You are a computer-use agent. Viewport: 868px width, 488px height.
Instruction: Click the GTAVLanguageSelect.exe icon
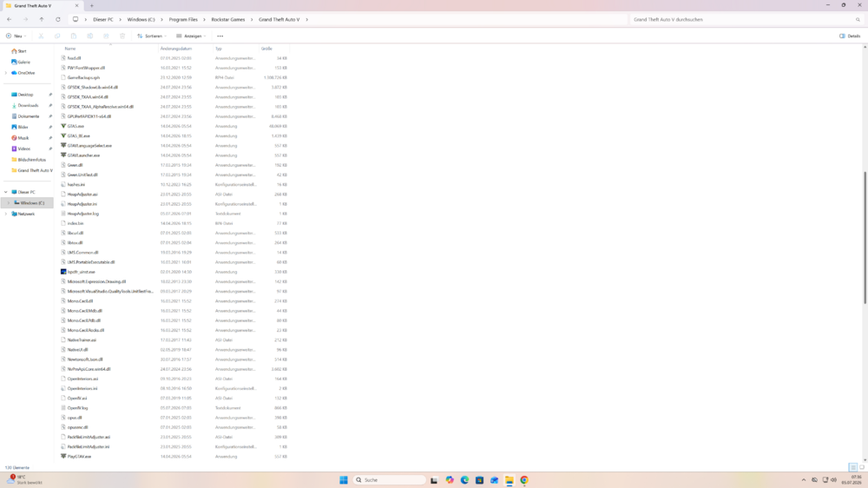click(63, 146)
